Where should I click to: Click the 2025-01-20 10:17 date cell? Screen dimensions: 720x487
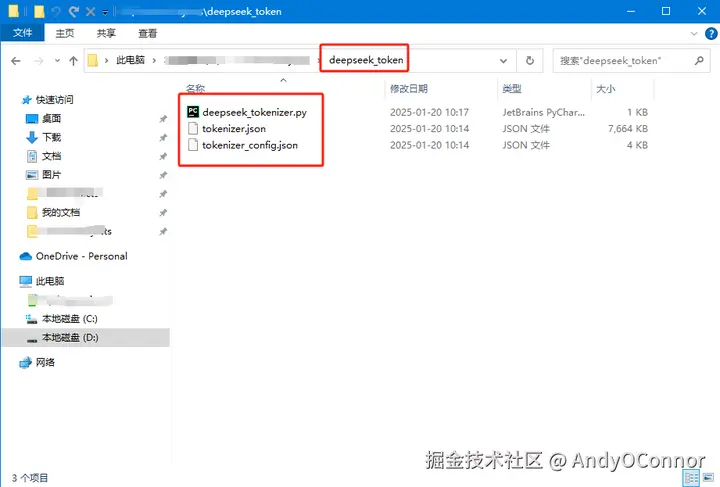pyautogui.click(x=429, y=112)
